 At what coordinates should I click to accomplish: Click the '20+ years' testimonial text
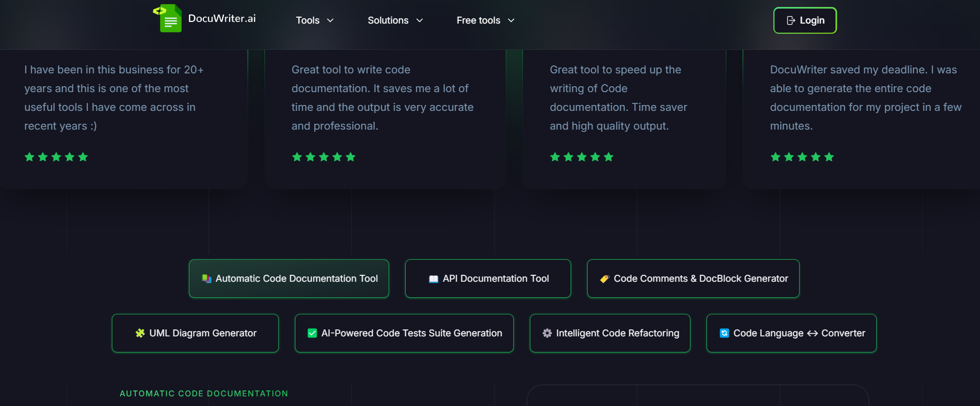click(x=114, y=97)
